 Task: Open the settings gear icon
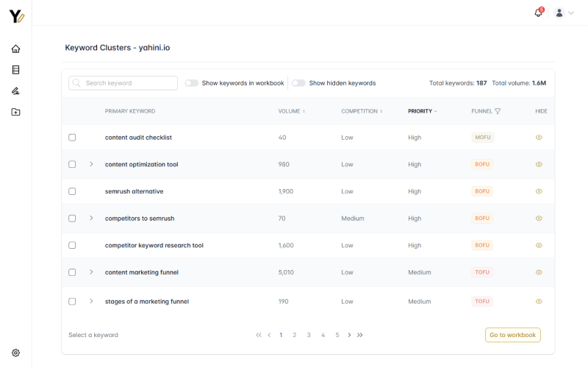click(15, 353)
